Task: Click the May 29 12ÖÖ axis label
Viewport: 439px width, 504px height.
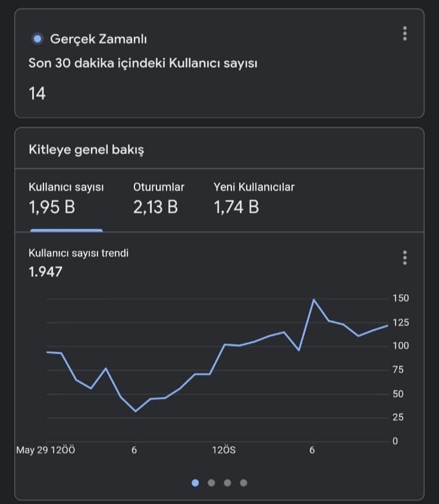Action: tap(46, 450)
